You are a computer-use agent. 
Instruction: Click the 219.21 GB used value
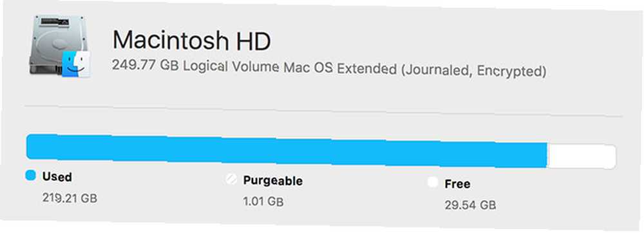point(70,198)
